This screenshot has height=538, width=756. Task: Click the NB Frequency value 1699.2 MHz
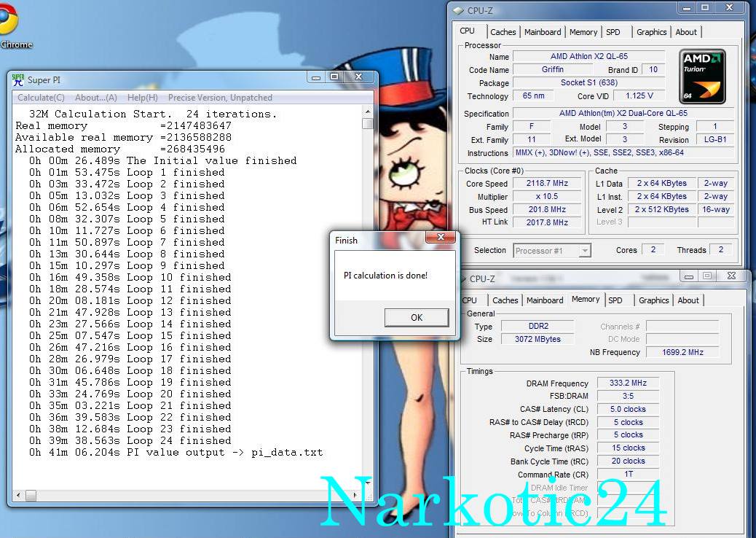pos(682,352)
